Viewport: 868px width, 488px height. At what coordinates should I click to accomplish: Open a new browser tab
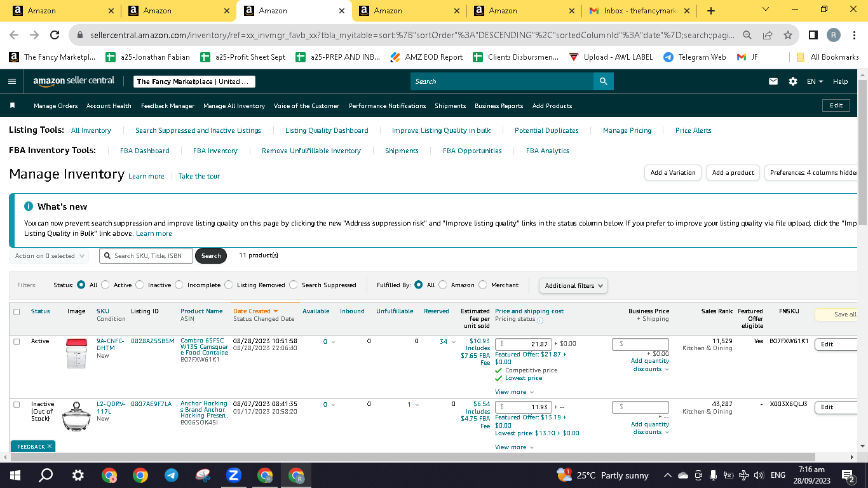(711, 11)
